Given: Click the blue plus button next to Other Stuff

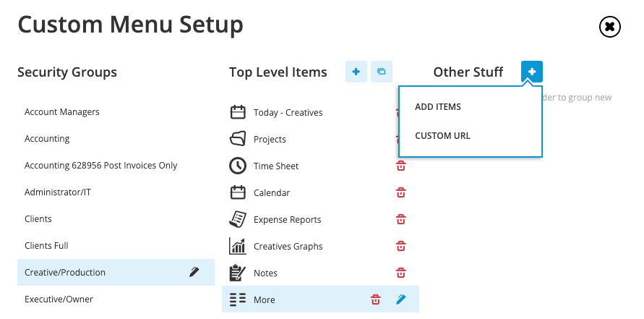Looking at the screenshot, I should (x=532, y=72).
